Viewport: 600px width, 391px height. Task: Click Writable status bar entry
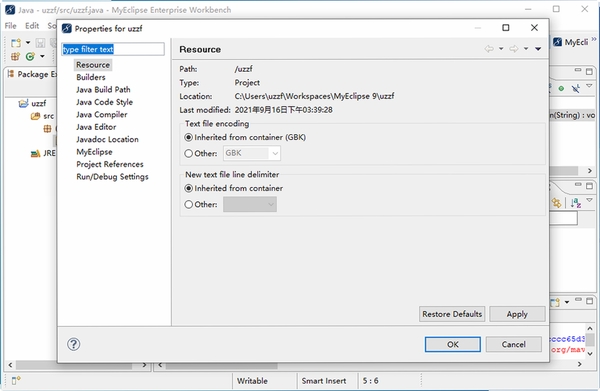(x=252, y=381)
